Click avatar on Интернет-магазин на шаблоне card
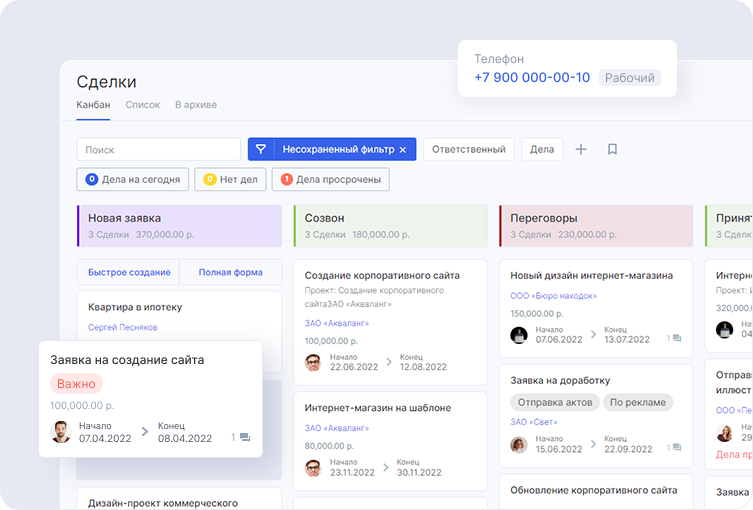Screen dimensions: 753x510 point(313,467)
